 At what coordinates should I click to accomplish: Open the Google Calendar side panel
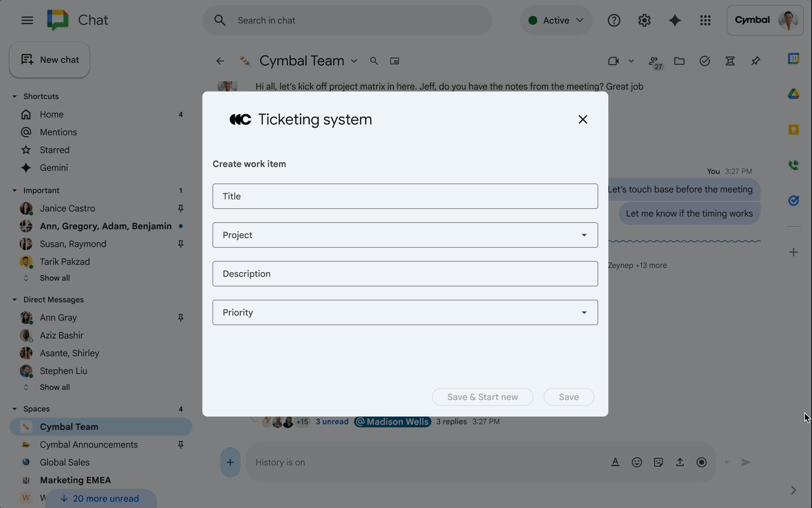click(x=794, y=58)
